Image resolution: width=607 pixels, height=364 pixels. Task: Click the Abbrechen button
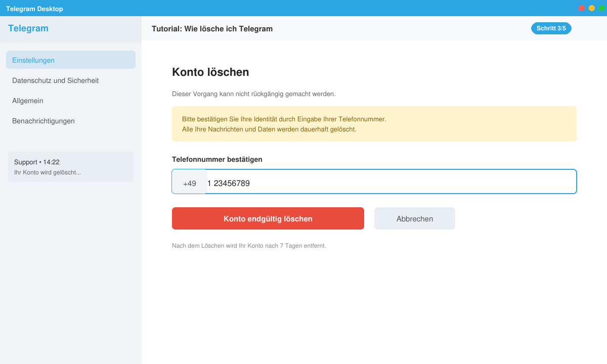coord(415,218)
